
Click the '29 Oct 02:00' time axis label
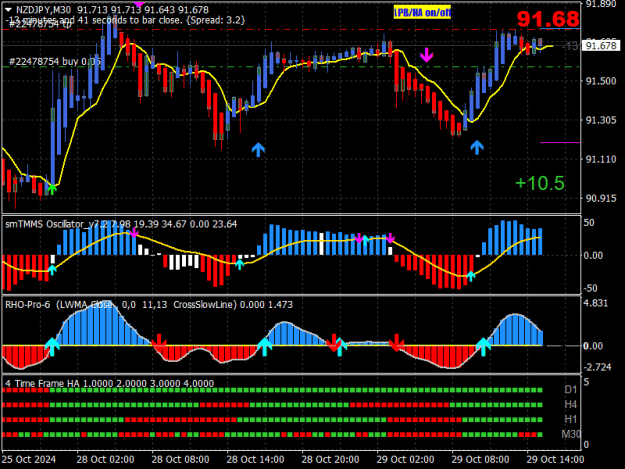coord(405,459)
